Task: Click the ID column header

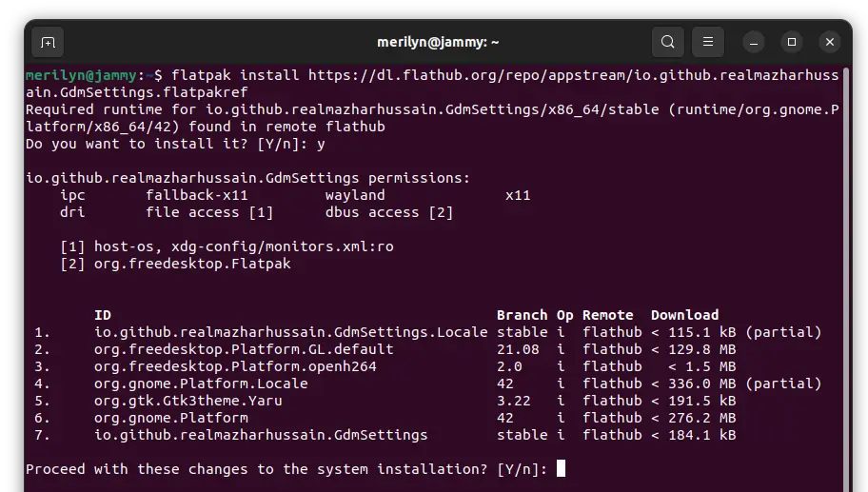Action: coord(102,315)
